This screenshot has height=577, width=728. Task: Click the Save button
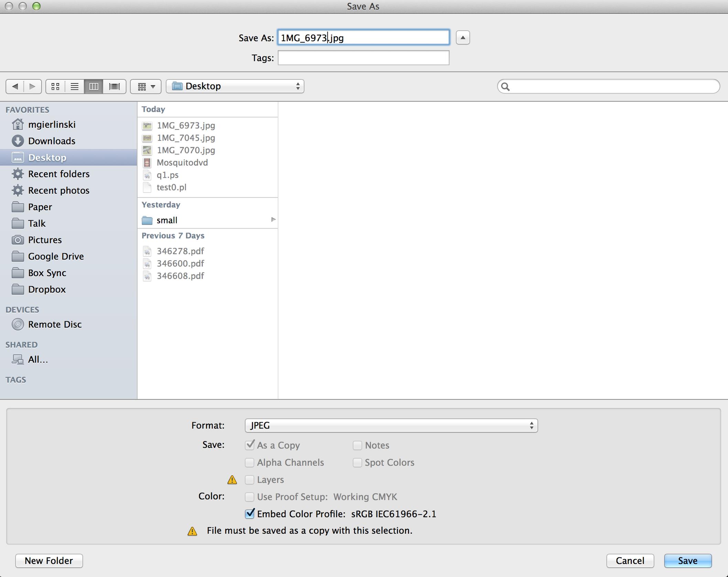coord(687,561)
